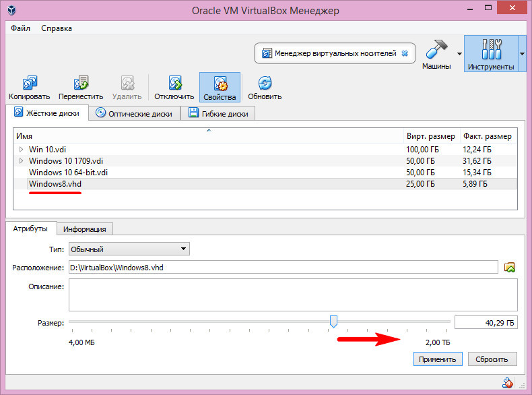Screen dimensions: 532x395
Task: Click the Оптические диски tab CD icon
Action: tap(100, 112)
